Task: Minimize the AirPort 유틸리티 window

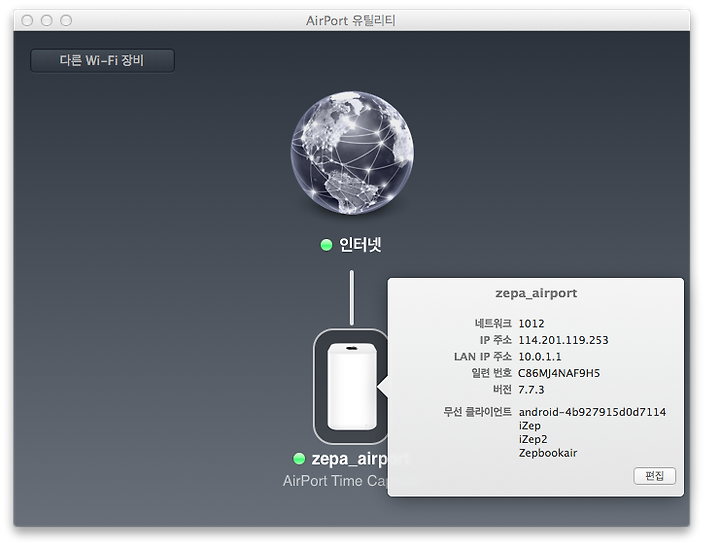Action: [46, 21]
